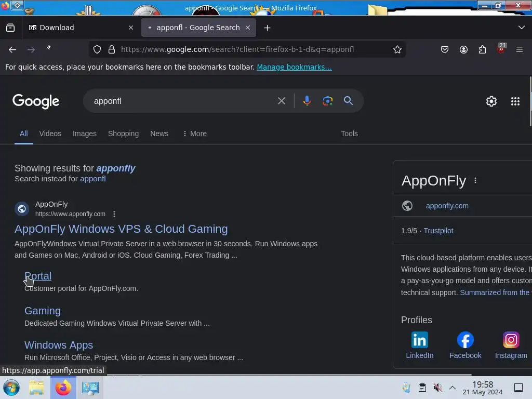Open corrected apponfly results link
Image resolution: width=532 pixels, height=399 pixels.
(x=116, y=168)
